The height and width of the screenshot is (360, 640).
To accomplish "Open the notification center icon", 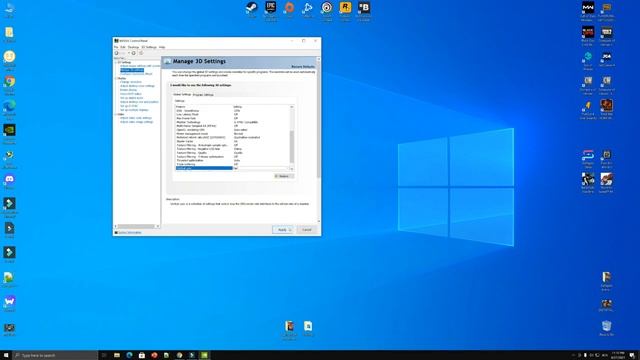I will point(632,356).
